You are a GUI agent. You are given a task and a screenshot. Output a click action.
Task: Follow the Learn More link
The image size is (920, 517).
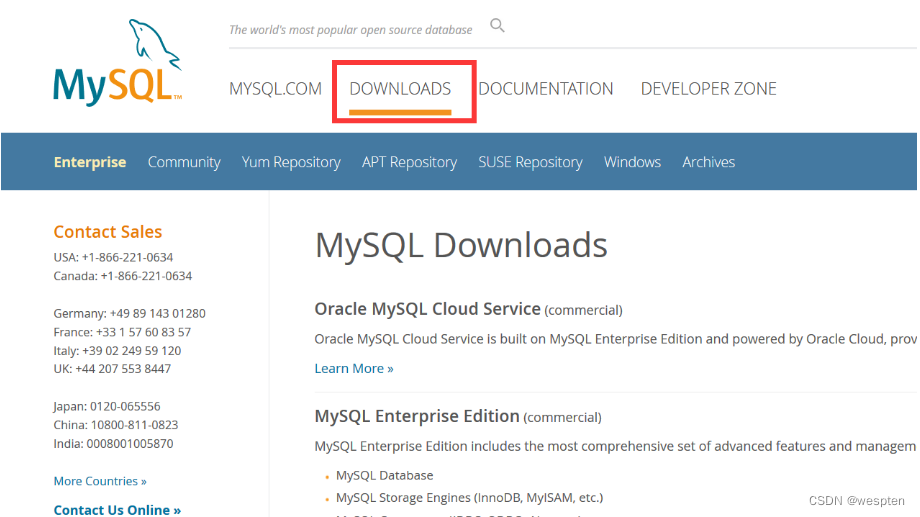point(354,369)
